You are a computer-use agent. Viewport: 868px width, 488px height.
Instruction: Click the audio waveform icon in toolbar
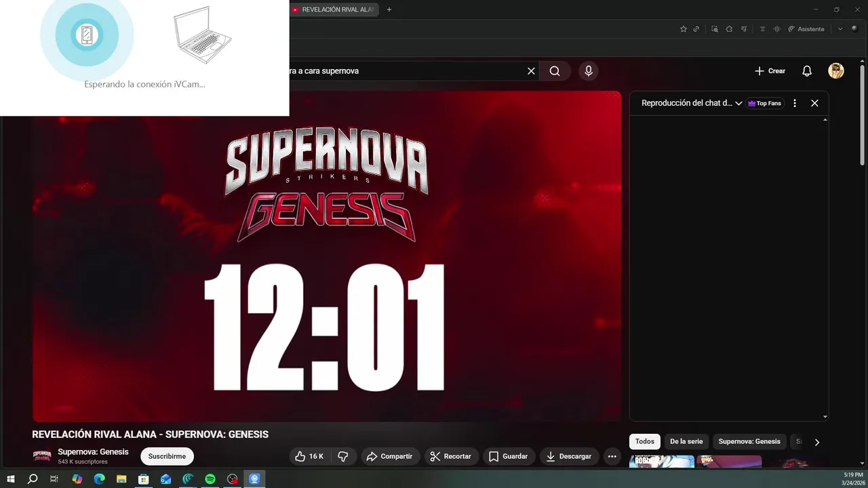[x=777, y=29]
